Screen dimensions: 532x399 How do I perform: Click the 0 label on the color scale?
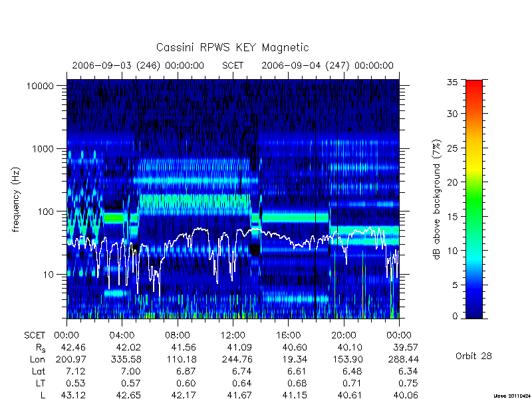455,317
